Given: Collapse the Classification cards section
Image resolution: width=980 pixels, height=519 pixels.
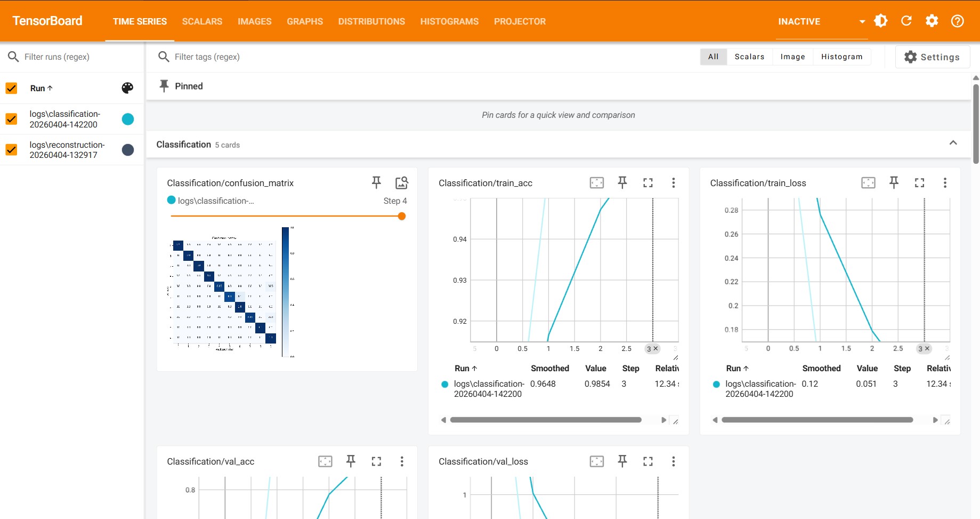Looking at the screenshot, I should point(953,143).
